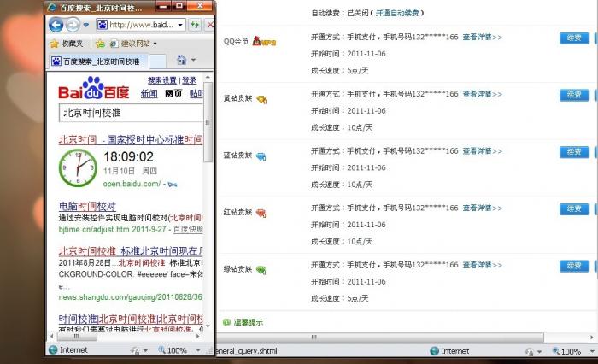Open the 建议网站 suggested sites dropdown

click(134, 44)
